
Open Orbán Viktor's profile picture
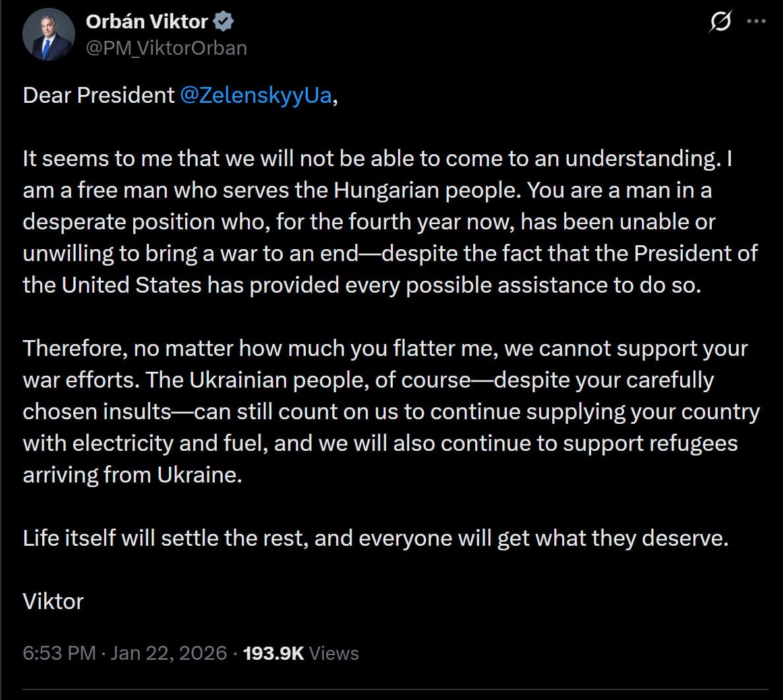tap(49, 36)
